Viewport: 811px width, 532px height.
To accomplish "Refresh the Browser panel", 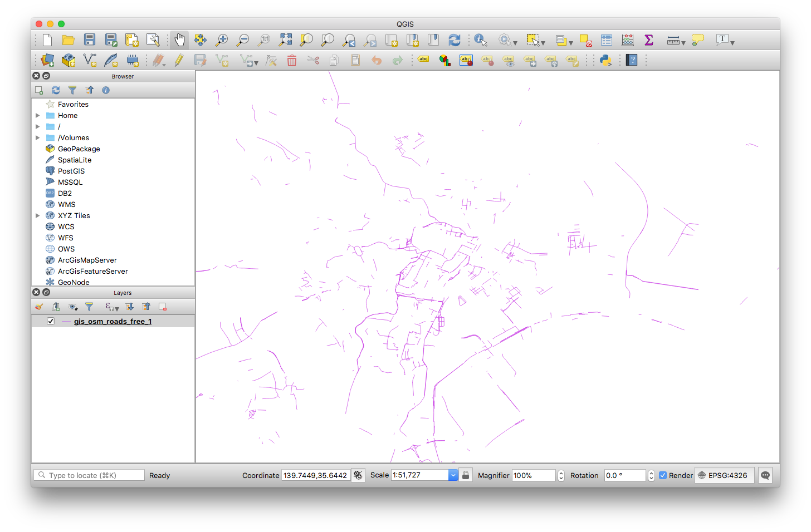I will (55, 90).
